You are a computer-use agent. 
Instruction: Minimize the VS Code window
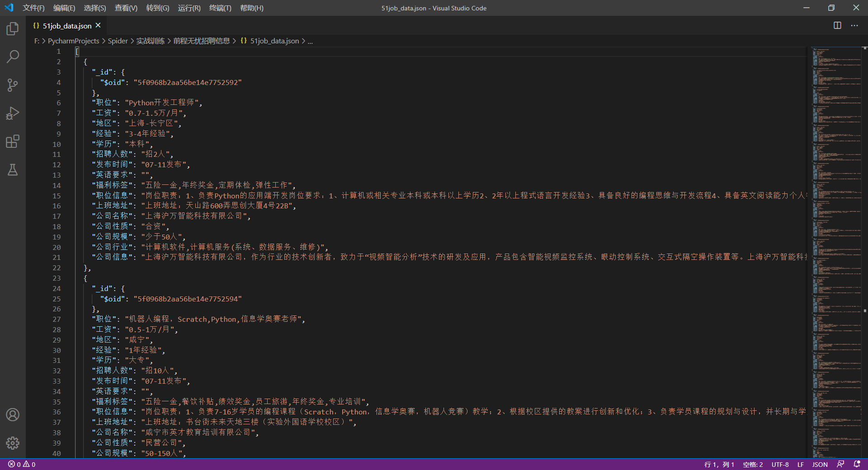pos(806,8)
